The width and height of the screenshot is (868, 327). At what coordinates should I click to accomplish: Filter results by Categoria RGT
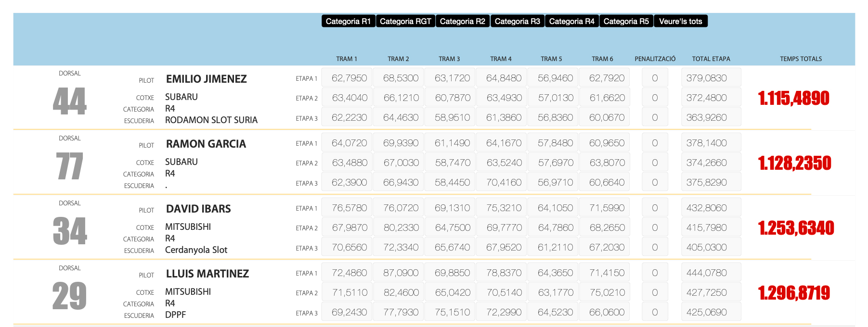[405, 21]
